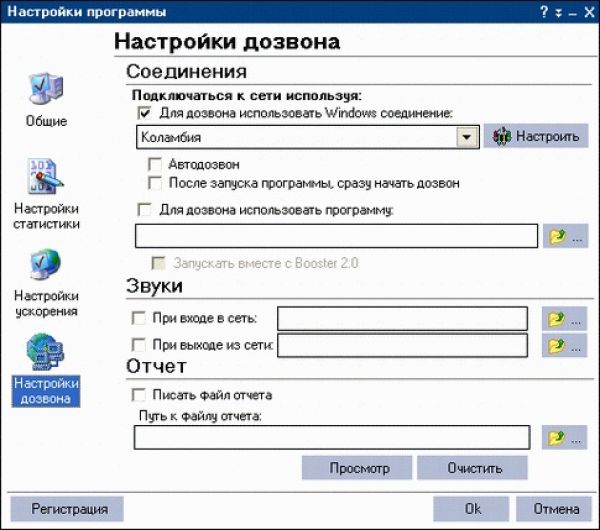Click the Настройки статистики sidebar label
This screenshot has width=600, height=530.
tap(46, 216)
